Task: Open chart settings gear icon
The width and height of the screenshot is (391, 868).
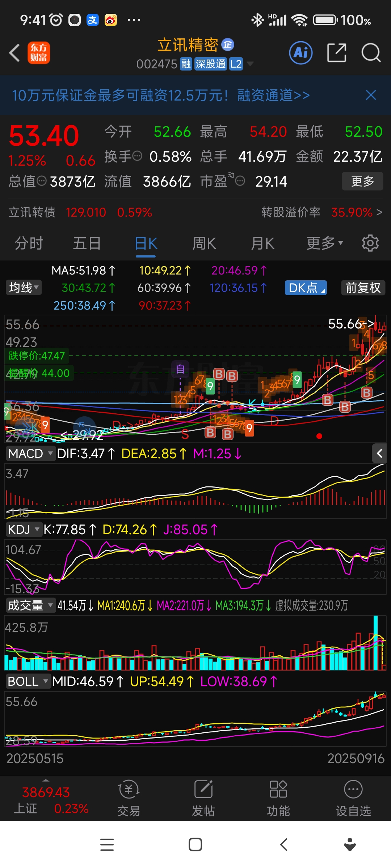Action: pyautogui.click(x=370, y=243)
